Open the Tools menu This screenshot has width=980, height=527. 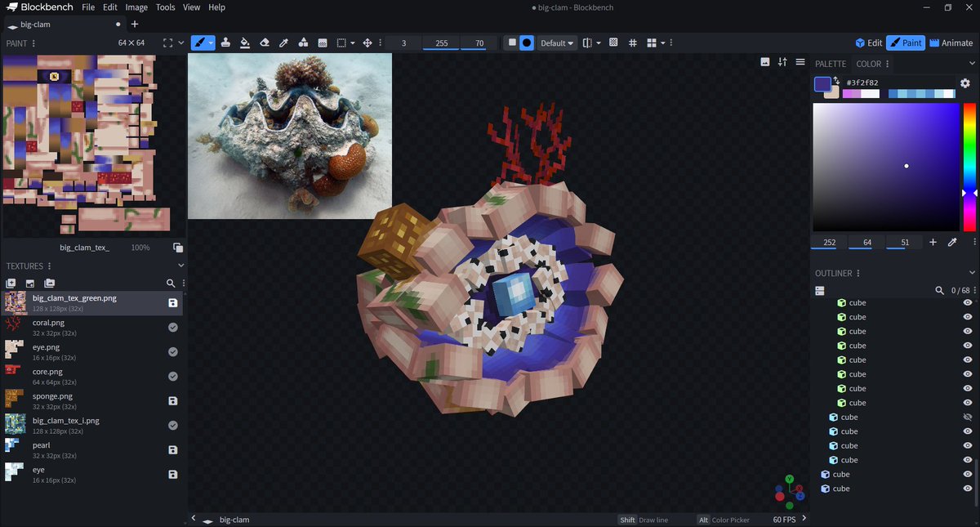(x=165, y=7)
